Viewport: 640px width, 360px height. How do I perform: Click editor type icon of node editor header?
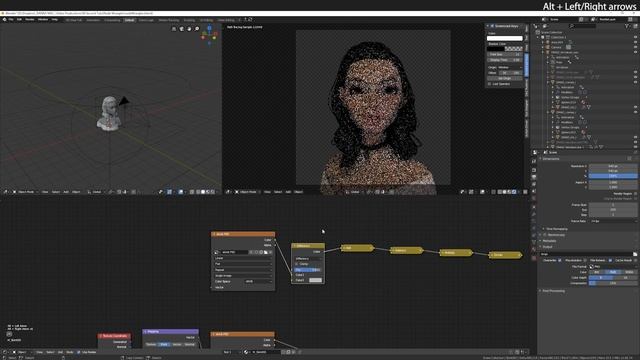coord(6,352)
